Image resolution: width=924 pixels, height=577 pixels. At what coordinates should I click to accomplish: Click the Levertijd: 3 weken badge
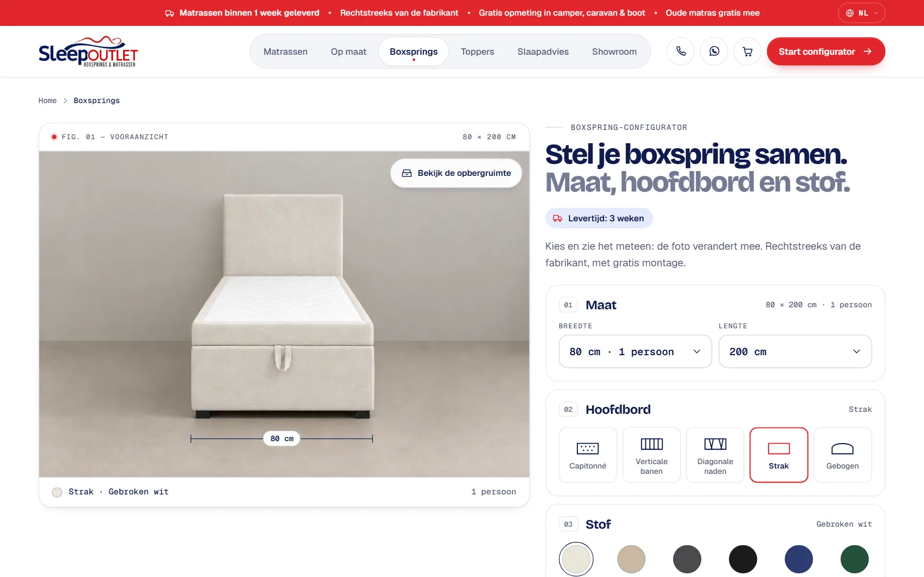(x=599, y=218)
